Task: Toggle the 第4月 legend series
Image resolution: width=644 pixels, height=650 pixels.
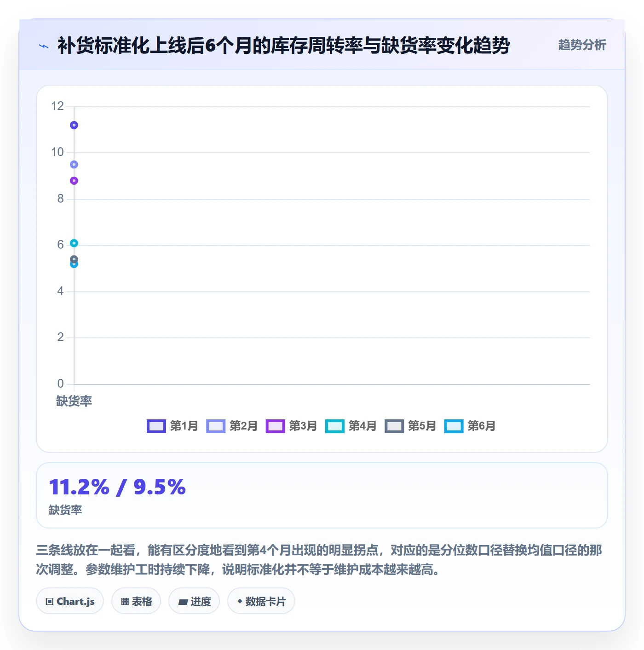Action: [351, 426]
